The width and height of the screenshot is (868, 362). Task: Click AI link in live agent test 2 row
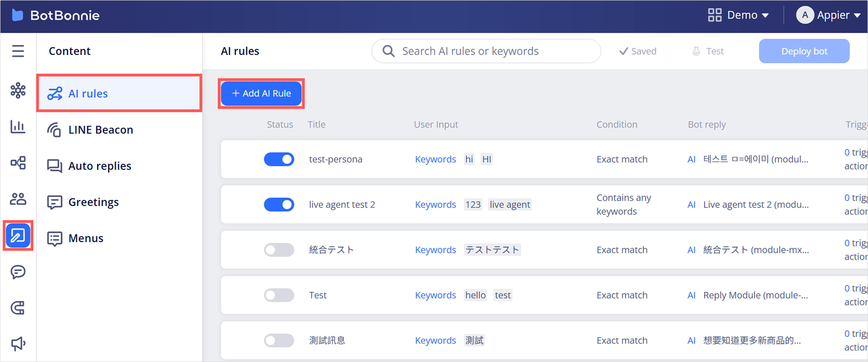[x=691, y=204]
